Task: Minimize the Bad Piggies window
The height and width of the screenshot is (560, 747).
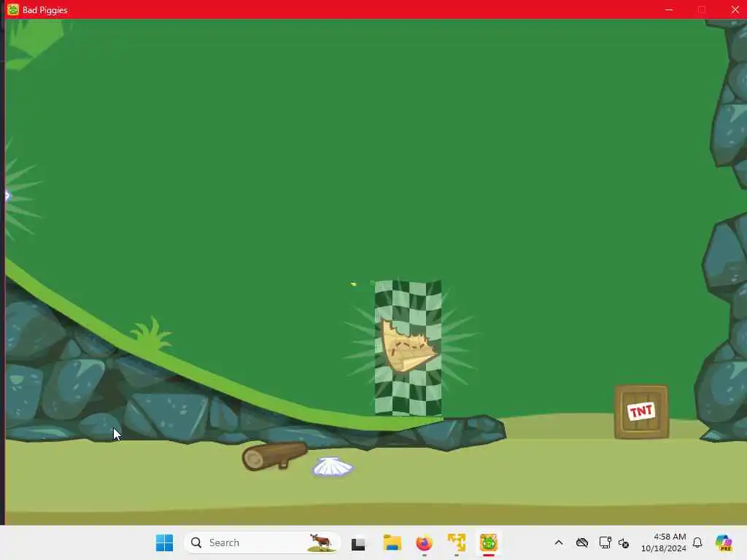Action: pyautogui.click(x=669, y=9)
